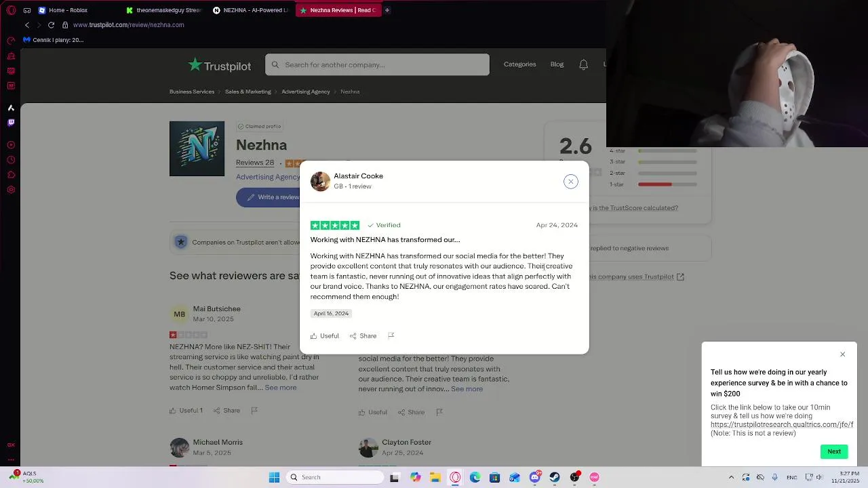The height and width of the screenshot is (488, 868).
Task: Click the Nezhna company logo image
Action: [x=197, y=148]
